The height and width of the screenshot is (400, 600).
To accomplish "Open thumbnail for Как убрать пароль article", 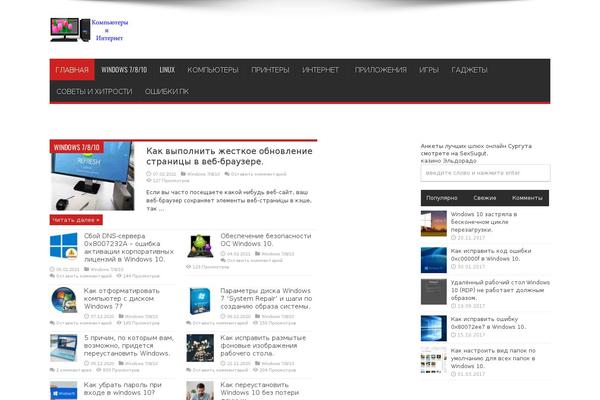I will [64, 391].
